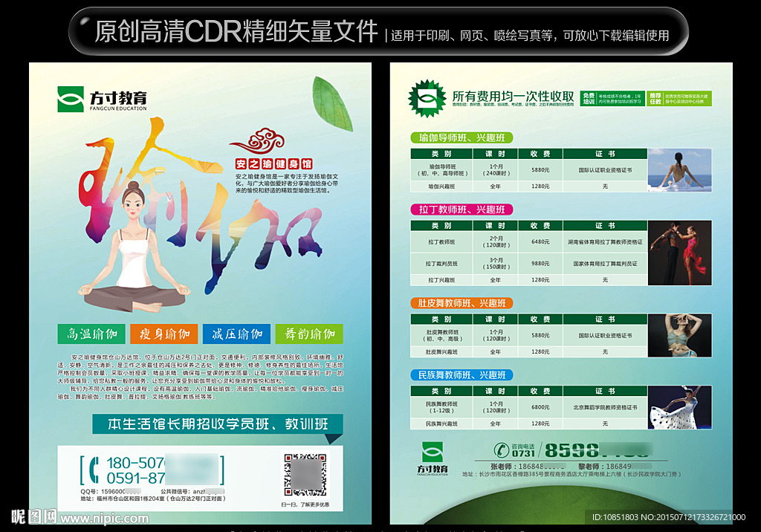Click the telephone handset icon beside 180-507
Image resolution: width=761 pixels, height=532 pixels.
pyautogui.click(x=94, y=470)
